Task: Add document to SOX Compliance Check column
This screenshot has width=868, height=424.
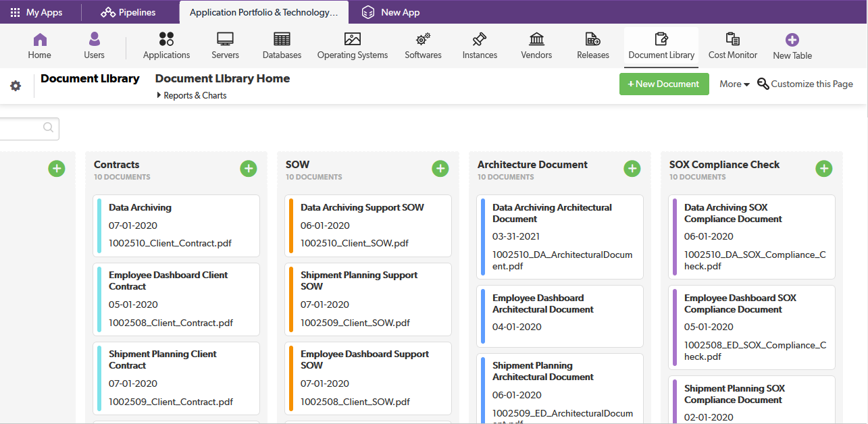Action: [824, 169]
